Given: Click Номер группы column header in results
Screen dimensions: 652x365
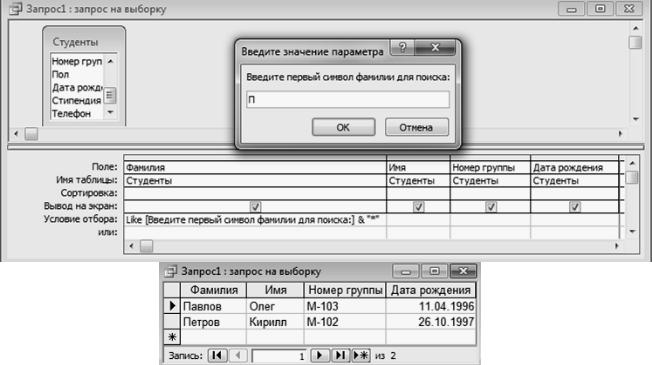Looking at the screenshot, I should (x=345, y=290).
